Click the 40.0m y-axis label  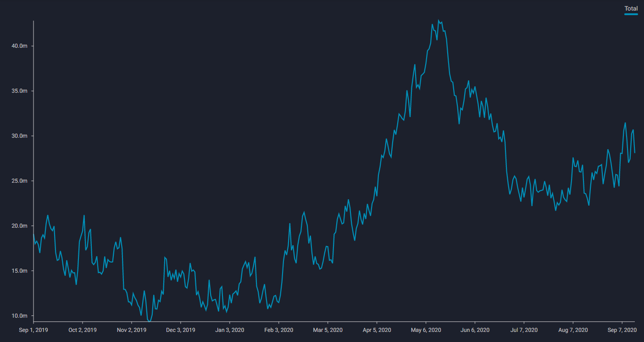pos(20,46)
